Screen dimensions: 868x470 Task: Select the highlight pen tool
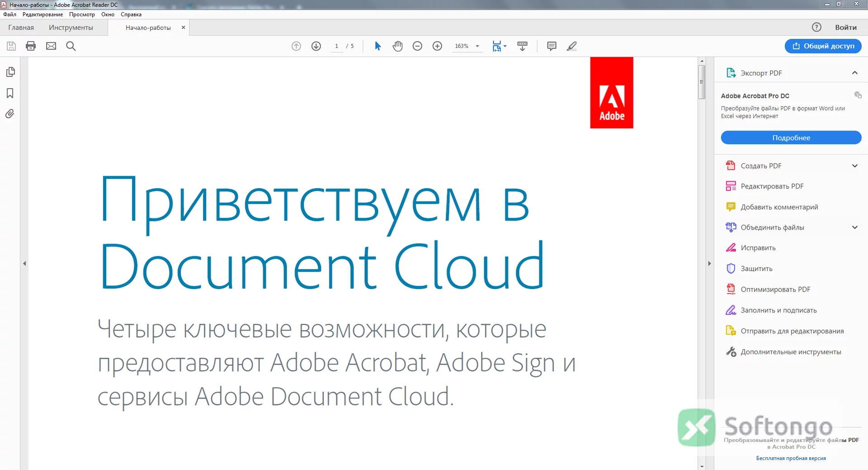coord(571,46)
